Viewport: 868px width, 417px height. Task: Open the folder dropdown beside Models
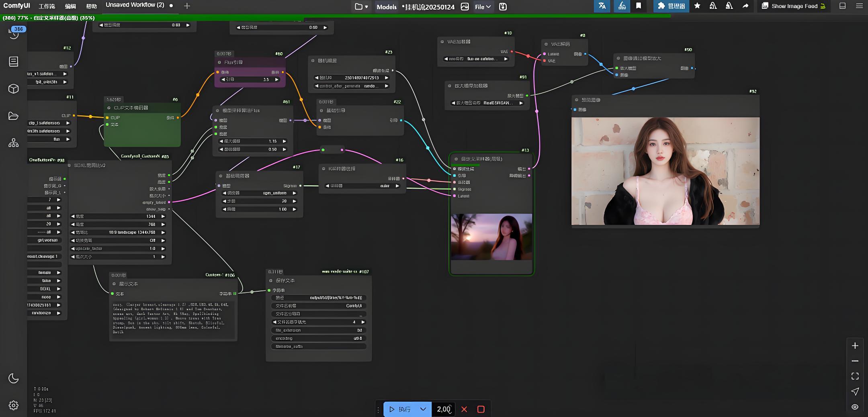(x=361, y=6)
